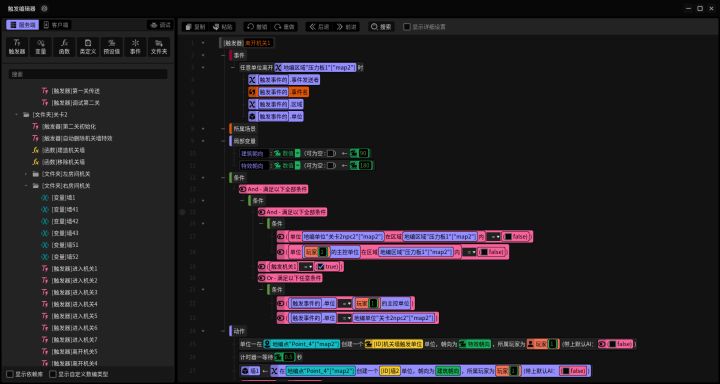Viewport: 720px width, 384px height.
Task: Click the 触发器 trigger creation icon
Action: [x=17, y=47]
